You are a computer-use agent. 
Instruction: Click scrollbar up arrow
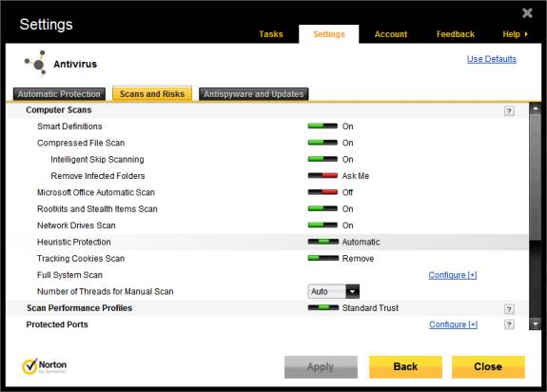[x=536, y=108]
